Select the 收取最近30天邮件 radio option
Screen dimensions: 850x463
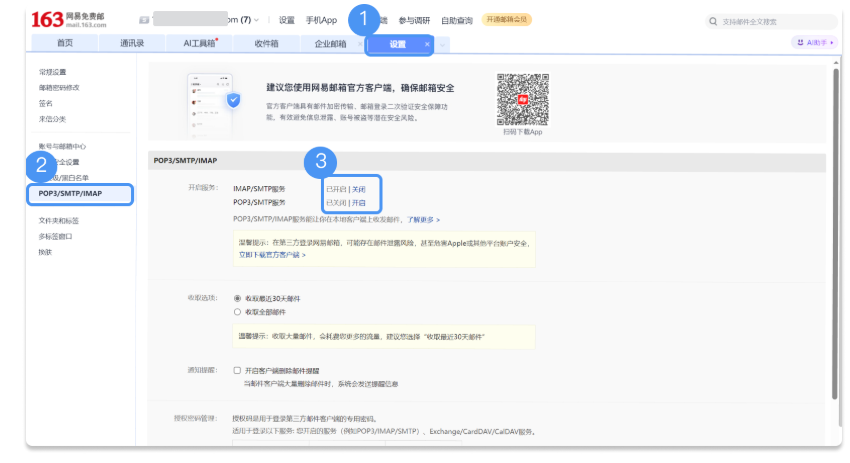237,298
